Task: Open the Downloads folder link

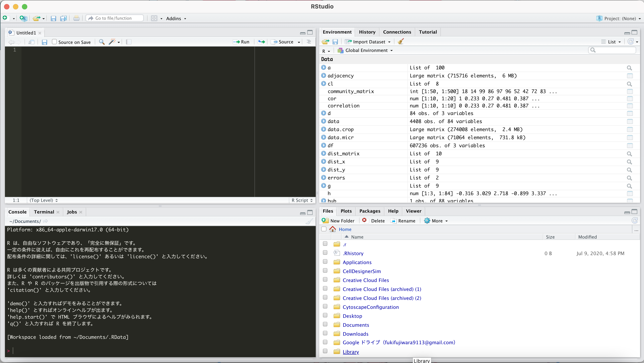Action: click(x=356, y=334)
